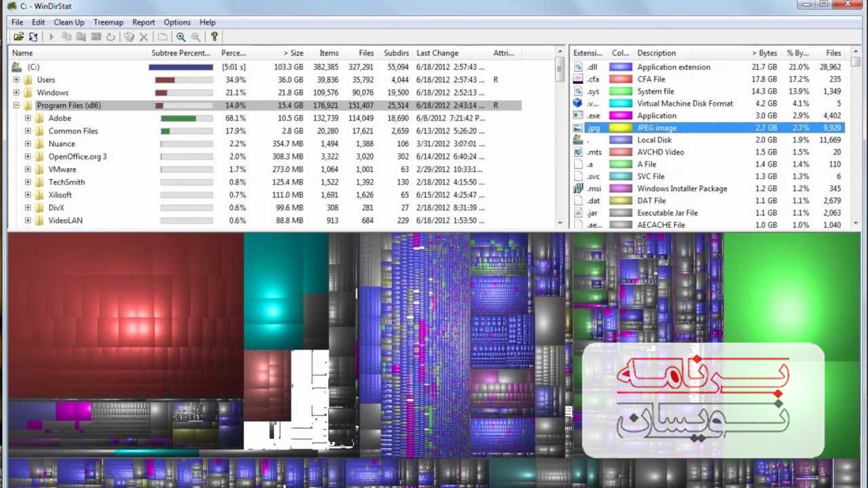Expand the Users folder node

(16, 80)
